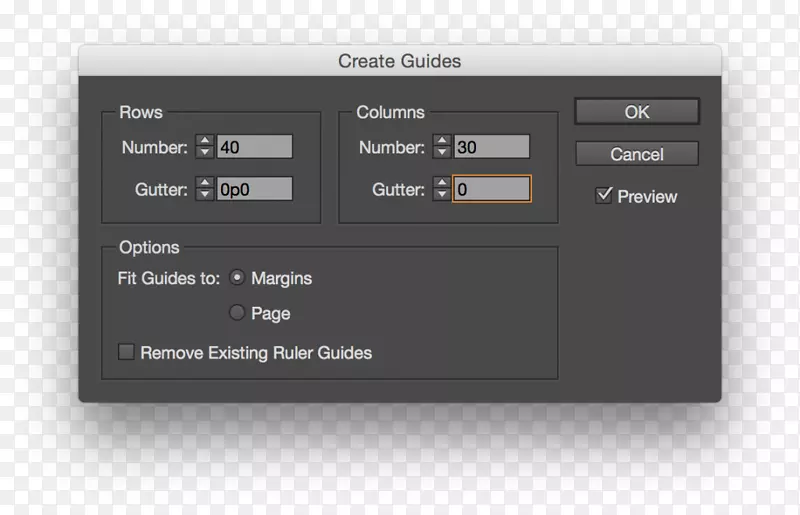Click the Columns Number field showing 30

coord(492,147)
